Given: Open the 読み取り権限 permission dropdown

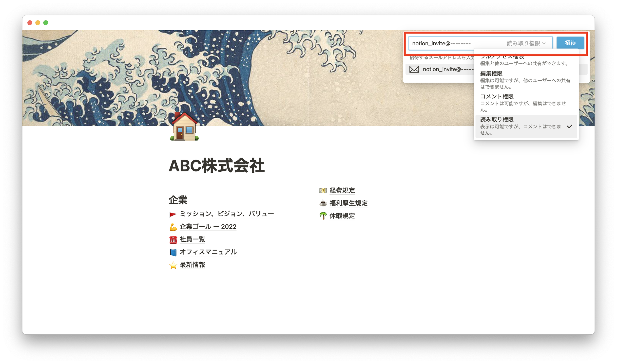Looking at the screenshot, I should coord(526,43).
